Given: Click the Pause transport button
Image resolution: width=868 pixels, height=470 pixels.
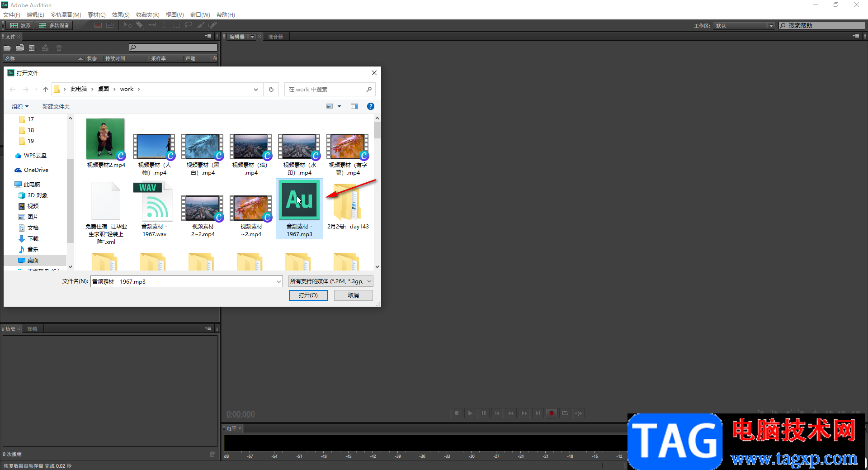Looking at the screenshot, I should tap(484, 413).
